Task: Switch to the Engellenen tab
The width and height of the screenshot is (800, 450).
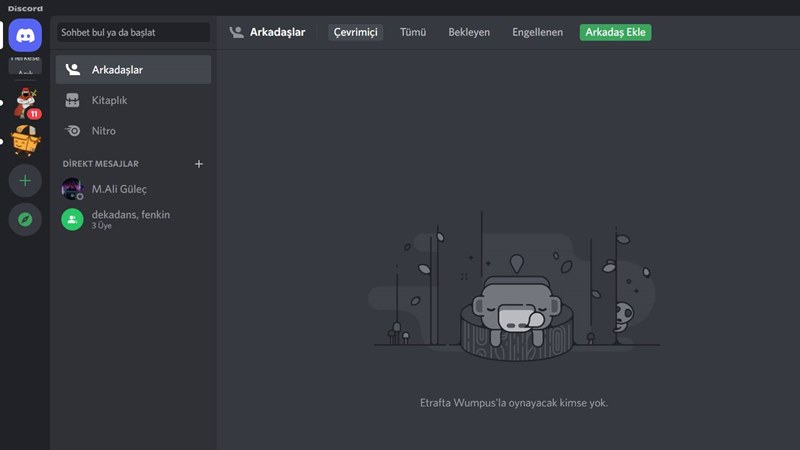Action: point(537,32)
